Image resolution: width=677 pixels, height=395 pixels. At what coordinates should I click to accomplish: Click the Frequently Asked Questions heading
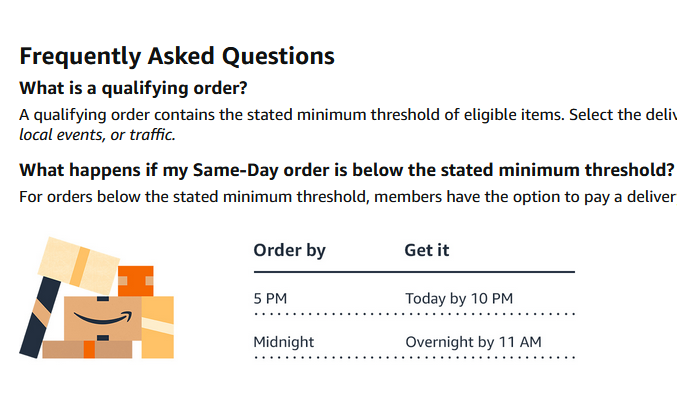click(x=177, y=57)
